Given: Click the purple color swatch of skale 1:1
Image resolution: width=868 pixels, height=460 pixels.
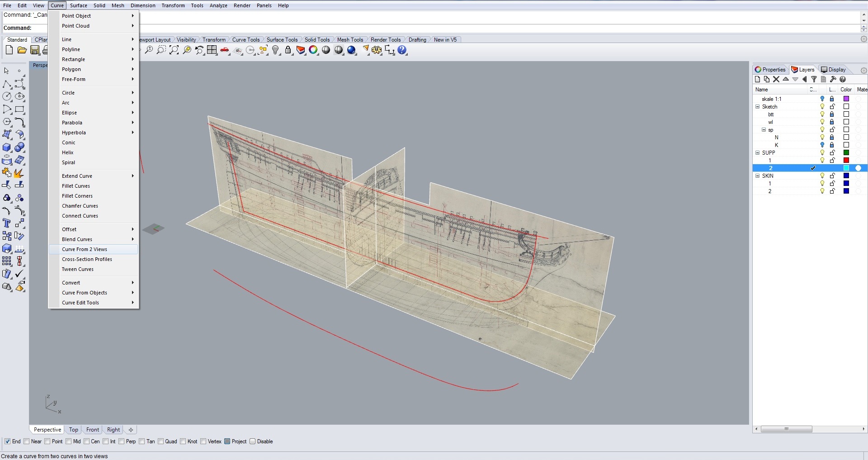Looking at the screenshot, I should (846, 99).
